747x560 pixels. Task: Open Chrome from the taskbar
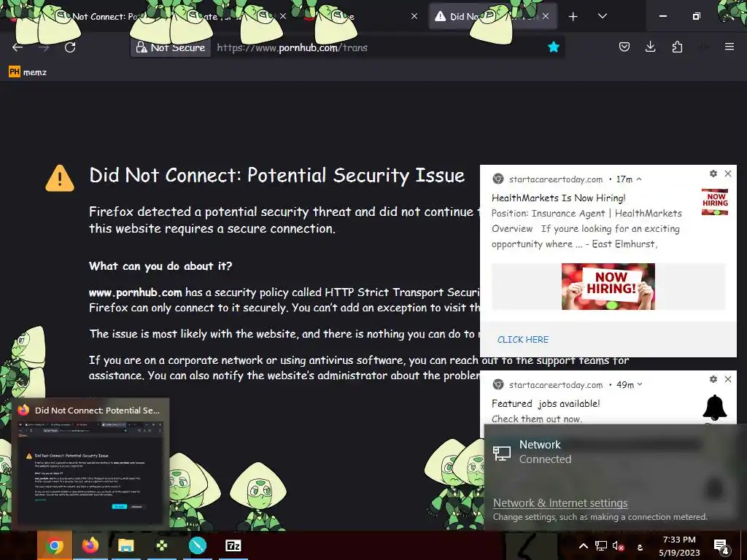click(x=54, y=545)
